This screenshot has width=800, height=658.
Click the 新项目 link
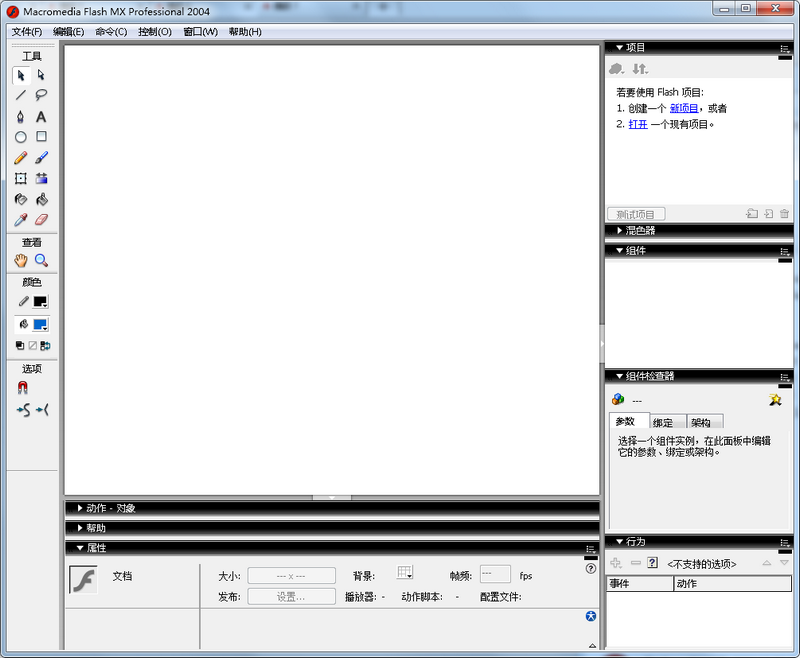[x=684, y=108]
